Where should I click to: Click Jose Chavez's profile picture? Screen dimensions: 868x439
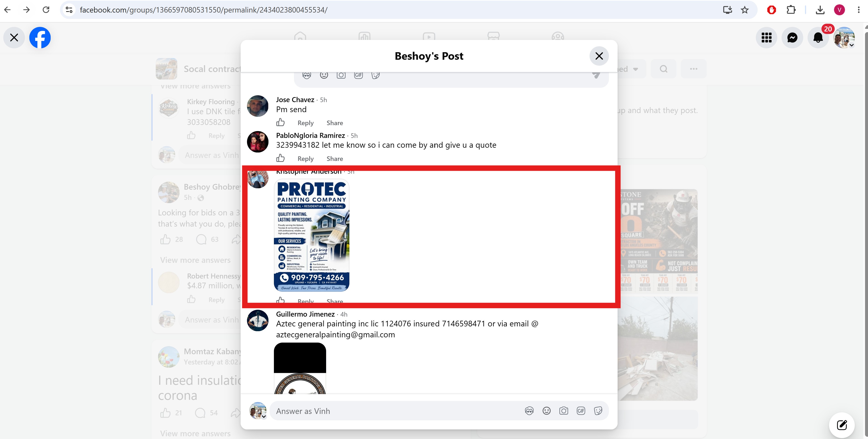[x=257, y=106]
